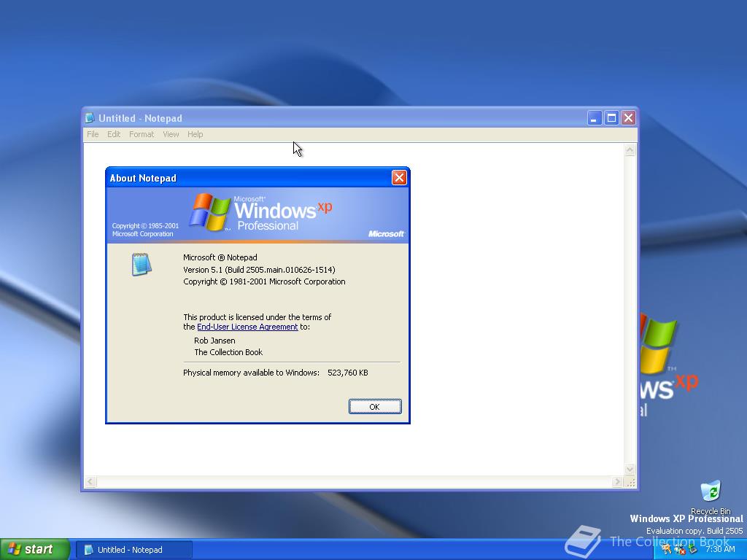Viewport: 747px width, 560px height.
Task: Click the "The Collection Book" organization text in dialog
Action: tap(228, 352)
